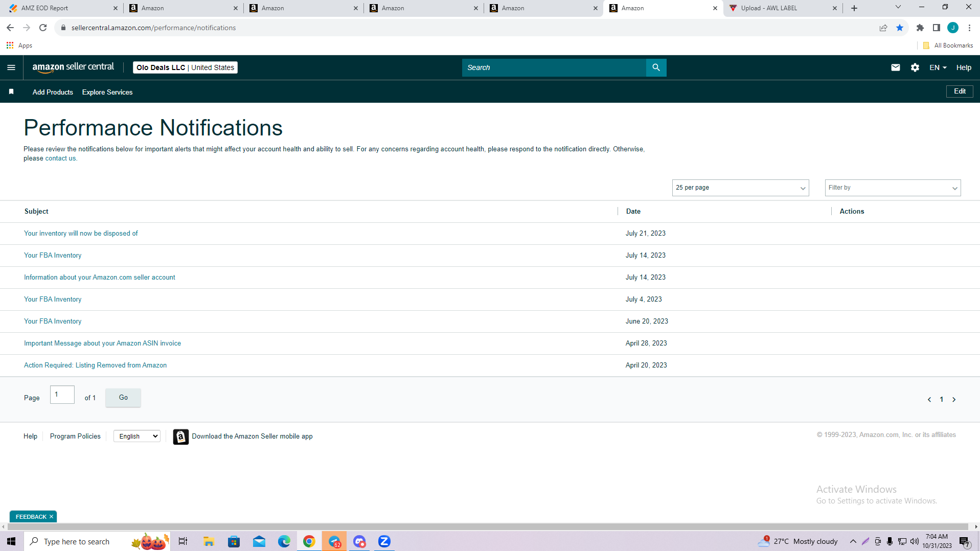Open Chrome three-dot menu
980x551 pixels.
point(969,28)
